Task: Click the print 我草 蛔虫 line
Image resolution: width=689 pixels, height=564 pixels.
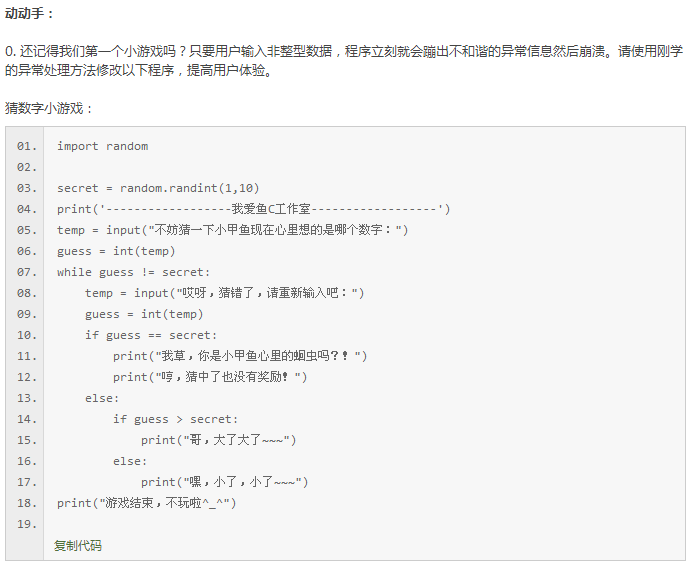Action: (x=240, y=356)
